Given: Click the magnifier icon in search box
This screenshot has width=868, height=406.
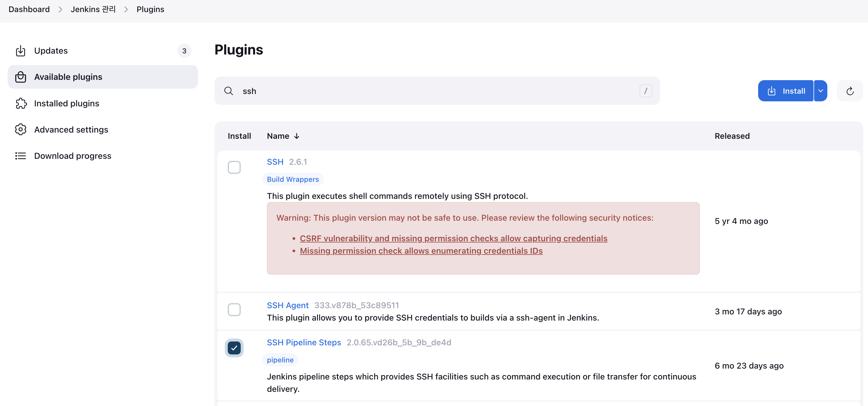Looking at the screenshot, I should (x=228, y=91).
